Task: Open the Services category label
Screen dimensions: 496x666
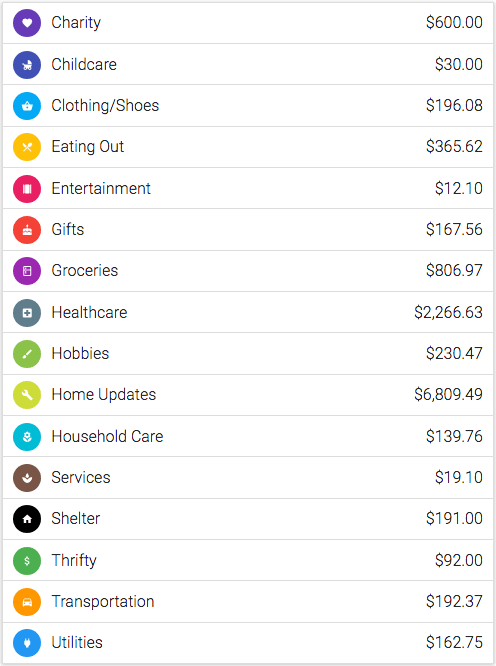Action: pos(81,477)
